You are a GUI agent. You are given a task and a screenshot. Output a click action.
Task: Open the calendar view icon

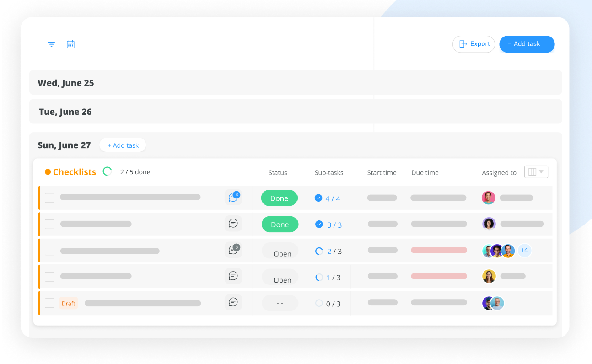[x=70, y=44]
